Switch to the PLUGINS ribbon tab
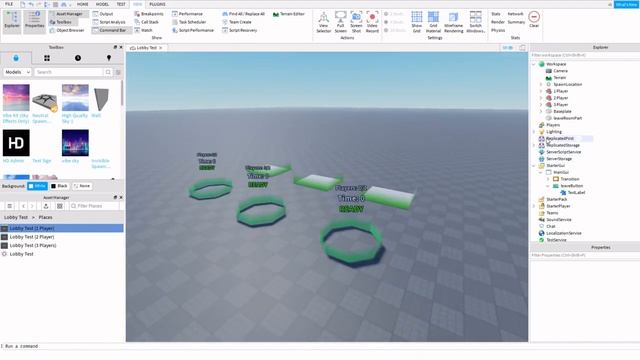640x360 pixels. (158, 4)
